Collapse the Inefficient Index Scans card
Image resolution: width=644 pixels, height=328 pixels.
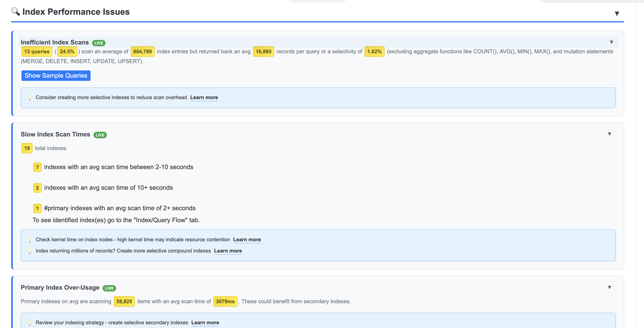(611, 42)
